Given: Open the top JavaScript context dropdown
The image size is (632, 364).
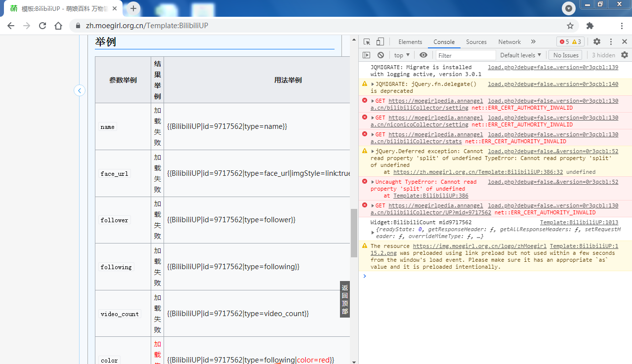Looking at the screenshot, I should 402,55.
